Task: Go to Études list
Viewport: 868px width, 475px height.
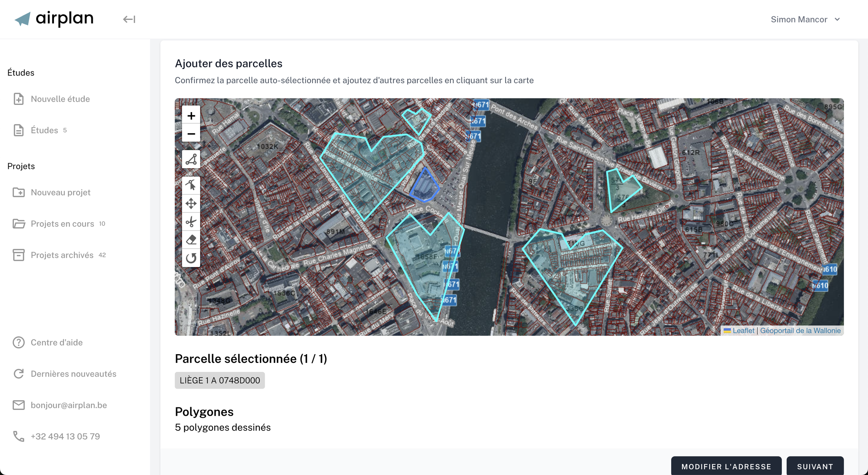Action: [x=45, y=130]
